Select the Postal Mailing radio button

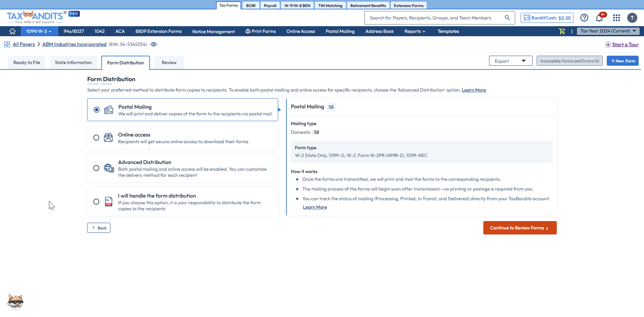(97, 110)
